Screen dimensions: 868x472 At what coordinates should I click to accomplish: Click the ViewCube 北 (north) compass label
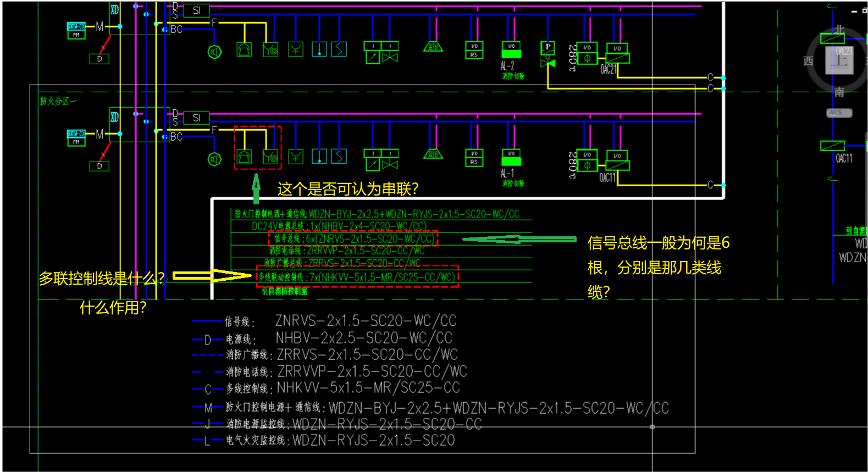tap(839, 29)
